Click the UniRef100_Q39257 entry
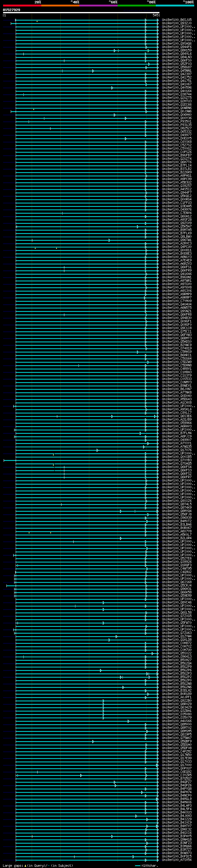This screenshot has height=868, width=197. 177,186
